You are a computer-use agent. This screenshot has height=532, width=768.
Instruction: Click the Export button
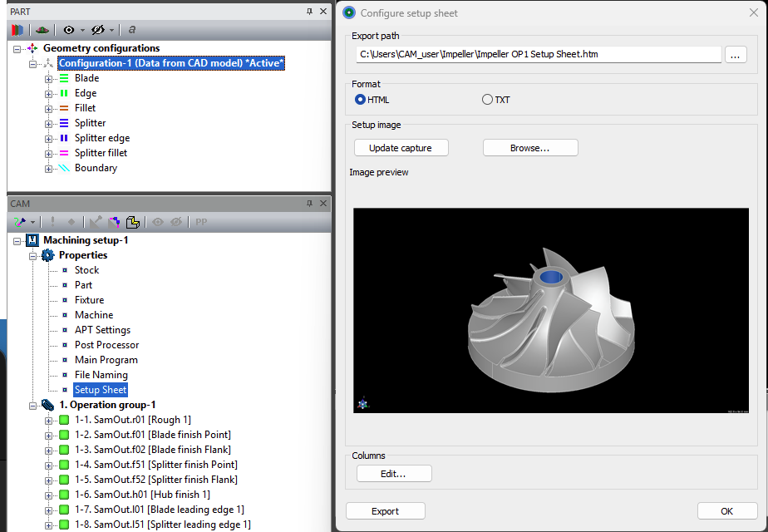pos(385,510)
